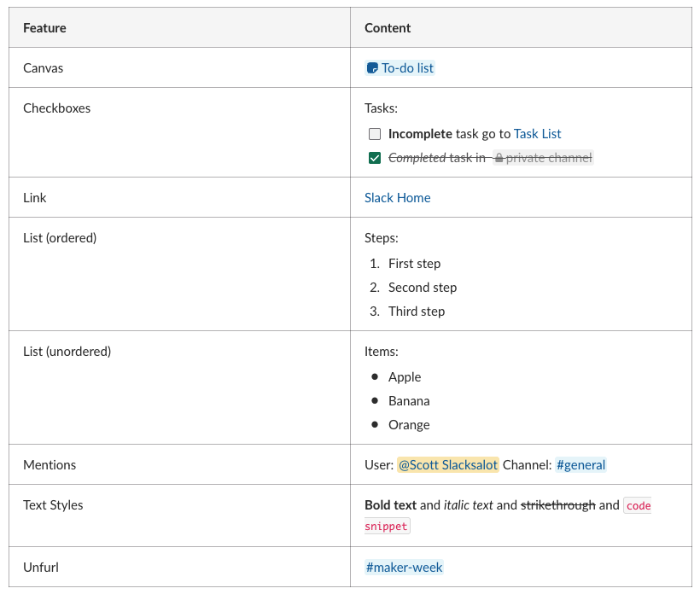This screenshot has height=600, width=700.
Task: Click the struck-through private channel mention
Action: 547,158
